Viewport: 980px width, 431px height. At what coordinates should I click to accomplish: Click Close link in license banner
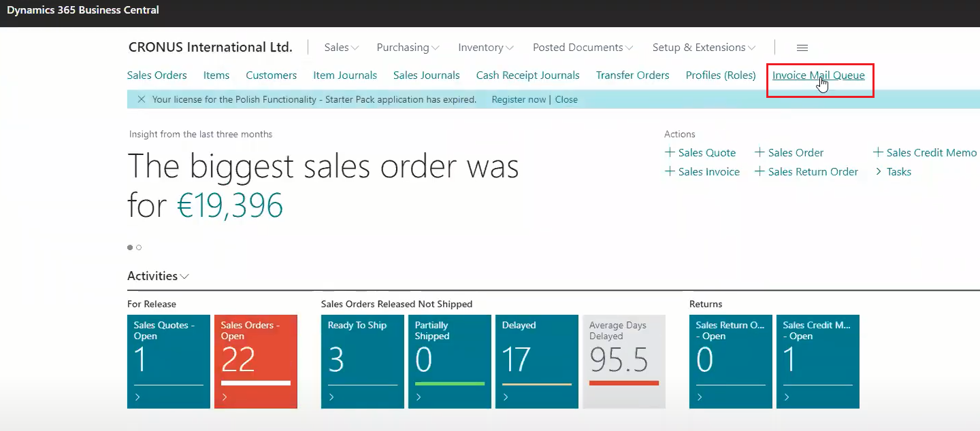click(x=566, y=99)
